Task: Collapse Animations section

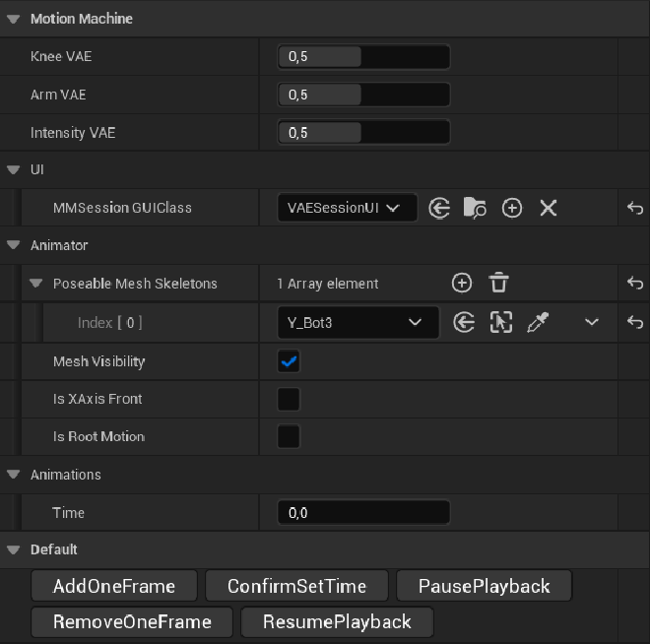Action: 13,475
